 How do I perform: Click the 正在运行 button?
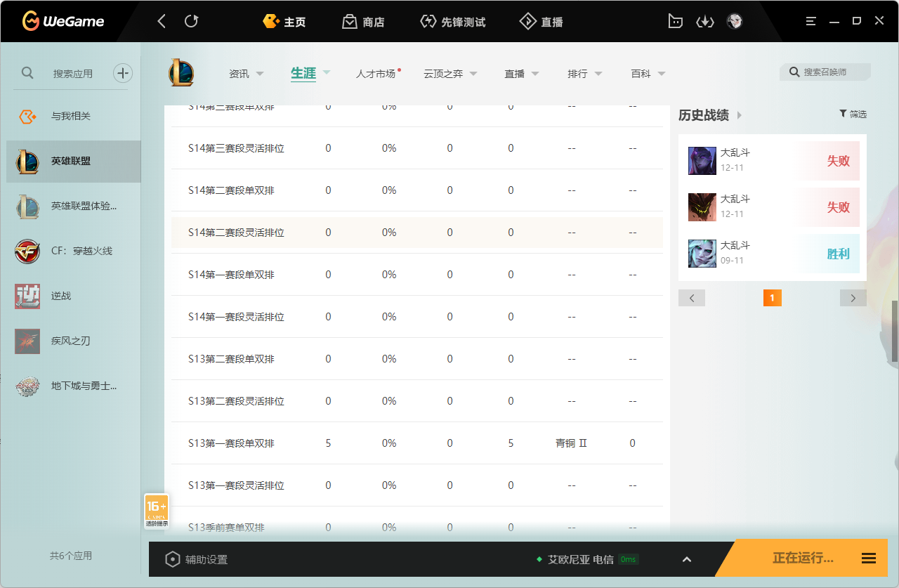802,558
